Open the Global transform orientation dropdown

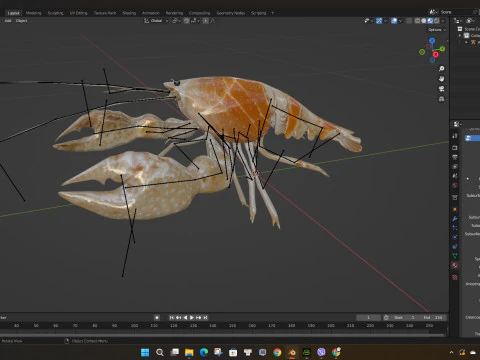[156, 21]
